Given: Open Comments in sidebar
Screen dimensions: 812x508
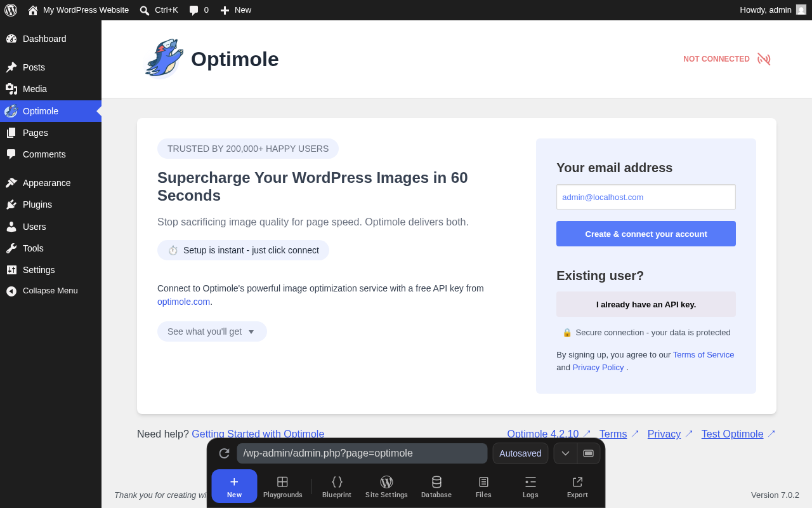Looking at the screenshot, I should coord(51,154).
